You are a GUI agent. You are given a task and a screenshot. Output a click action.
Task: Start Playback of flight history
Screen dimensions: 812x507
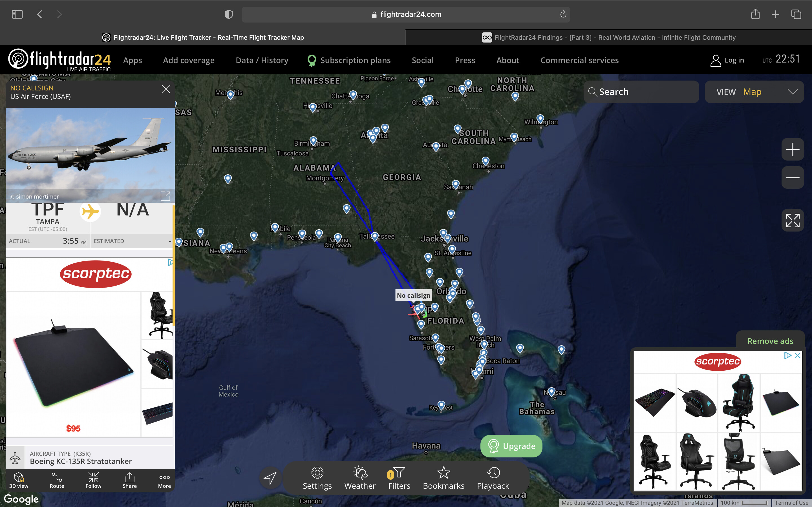493,478
